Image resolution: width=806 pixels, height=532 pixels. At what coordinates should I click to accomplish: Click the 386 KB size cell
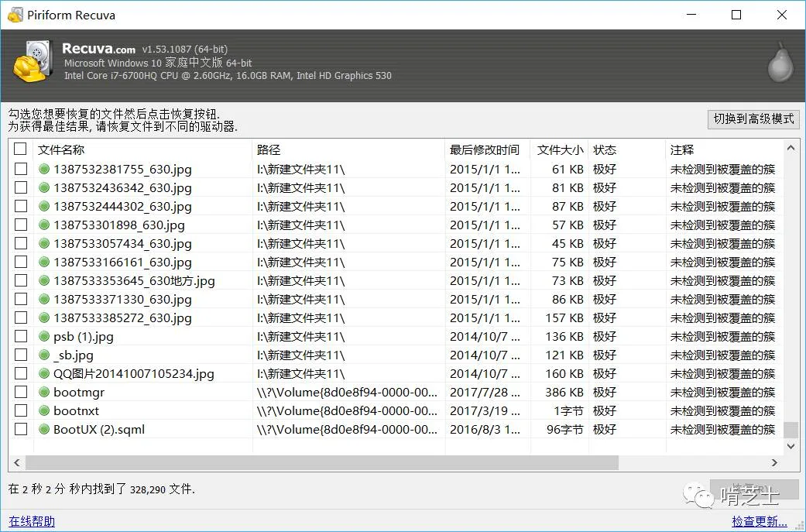564,392
